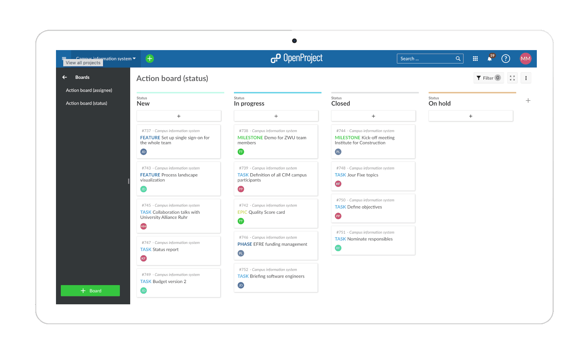Open the hamburger main menu icon
The height and width of the screenshot is (364, 588).
[x=64, y=58]
